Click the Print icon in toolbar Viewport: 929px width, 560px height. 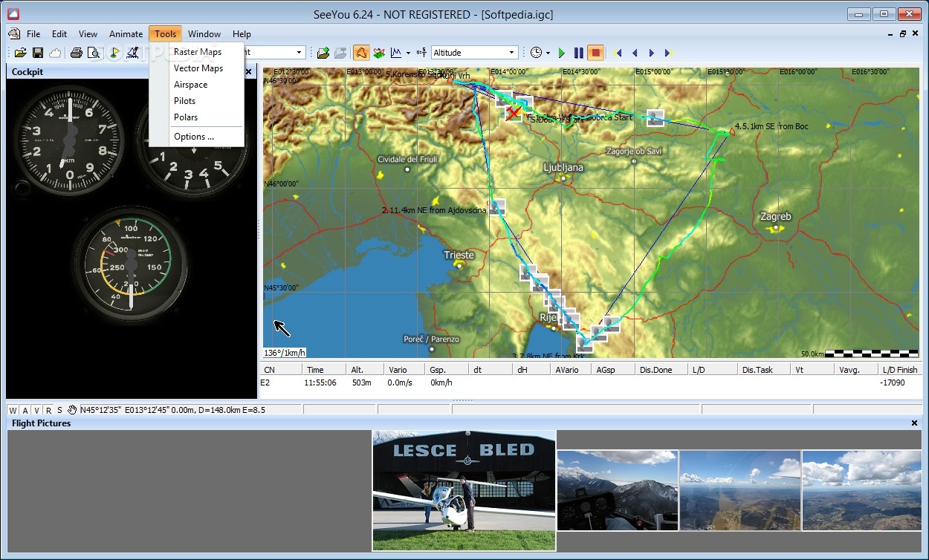tap(76, 53)
